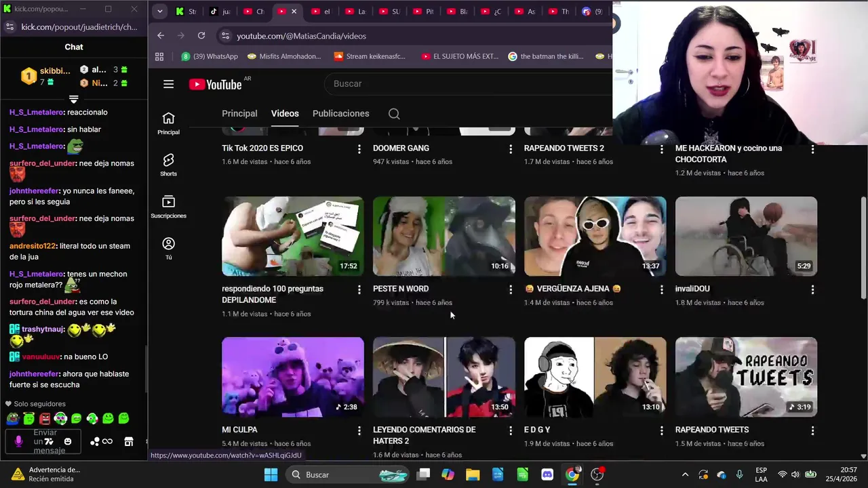
Task: Reload the YouTube page
Action: click(201, 35)
